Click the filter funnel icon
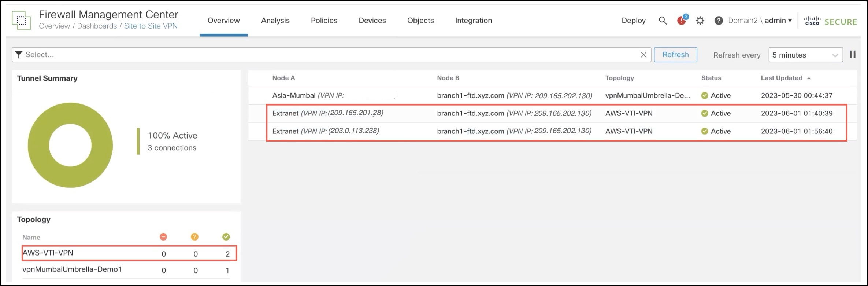Viewport: 868px width, 286px height. [x=18, y=55]
